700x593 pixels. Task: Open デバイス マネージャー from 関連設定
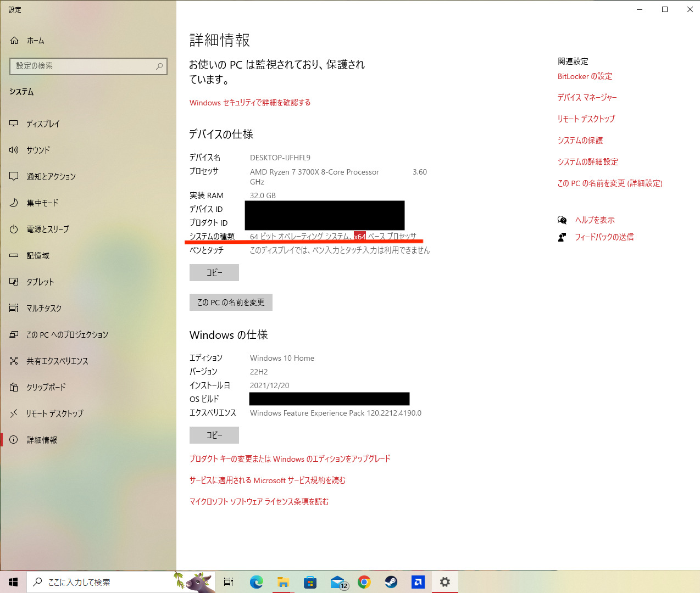(x=587, y=97)
